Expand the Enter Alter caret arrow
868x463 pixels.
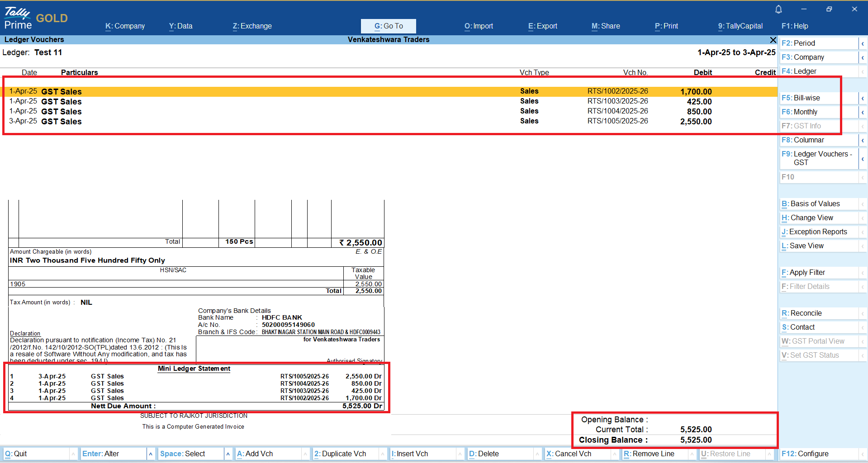coord(151,454)
